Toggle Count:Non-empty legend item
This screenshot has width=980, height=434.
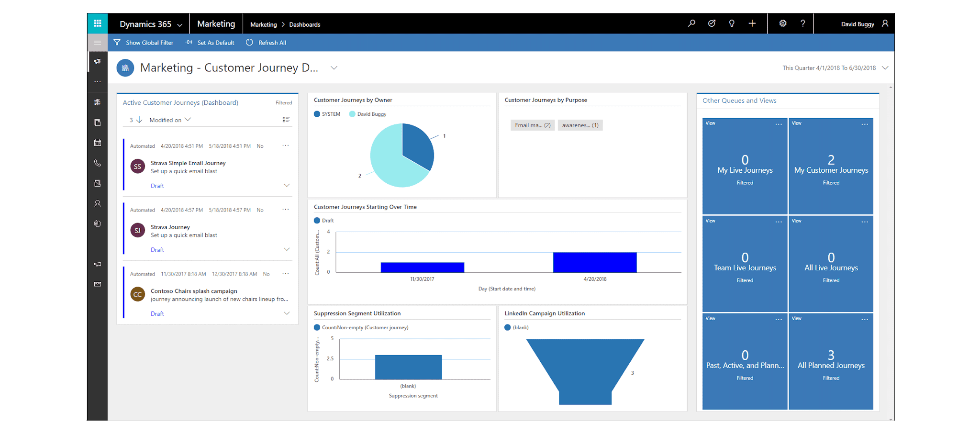(x=361, y=328)
